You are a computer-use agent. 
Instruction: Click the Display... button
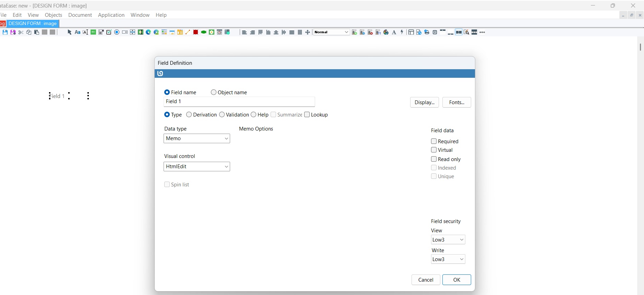coord(424,102)
